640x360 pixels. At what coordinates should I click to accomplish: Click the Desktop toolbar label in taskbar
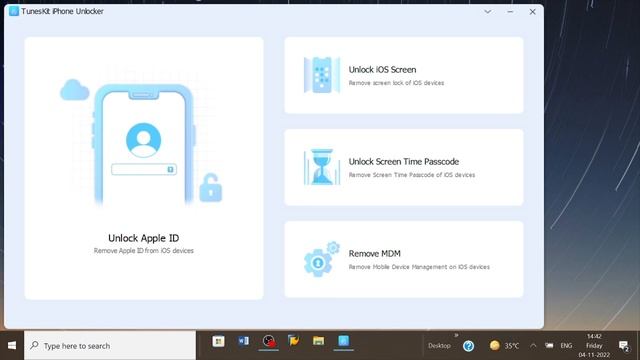(x=439, y=346)
